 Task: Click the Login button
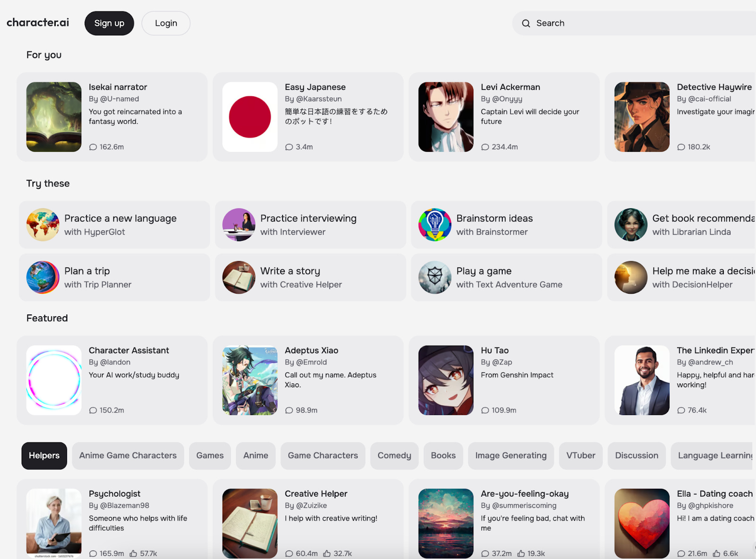click(166, 23)
